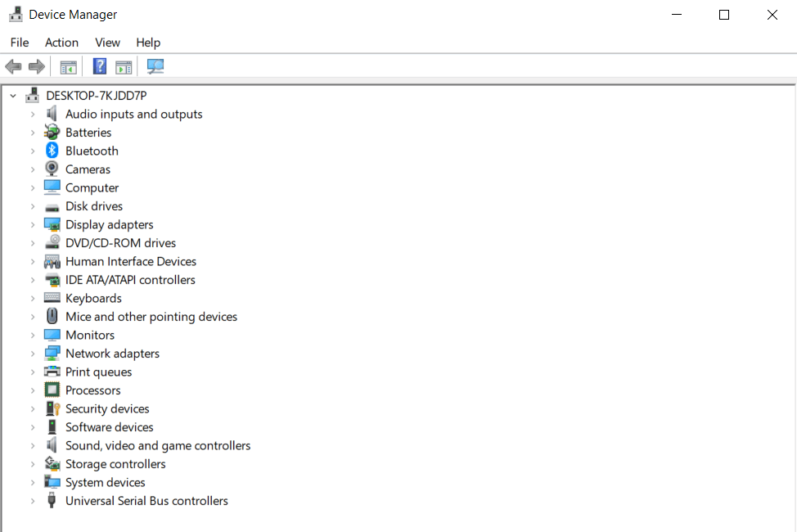The image size is (797, 532).
Task: Close the Device Manager window
Action: point(772,15)
